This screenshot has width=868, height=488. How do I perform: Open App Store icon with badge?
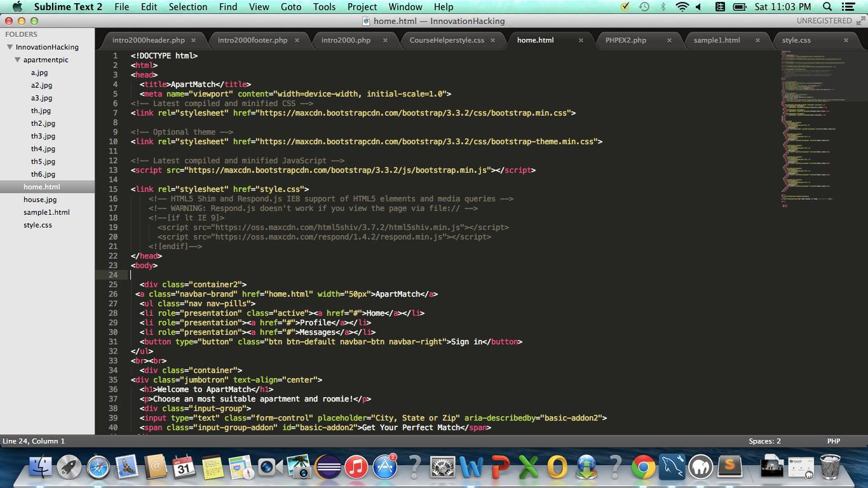click(x=385, y=468)
